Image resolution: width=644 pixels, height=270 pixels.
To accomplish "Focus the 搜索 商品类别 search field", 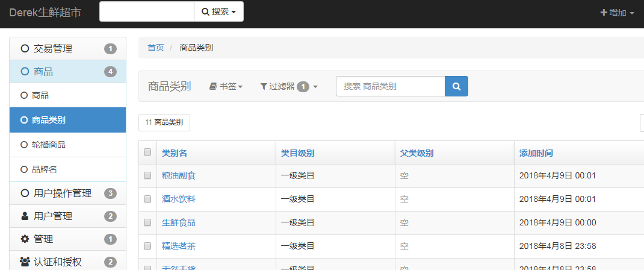I will tap(390, 86).
